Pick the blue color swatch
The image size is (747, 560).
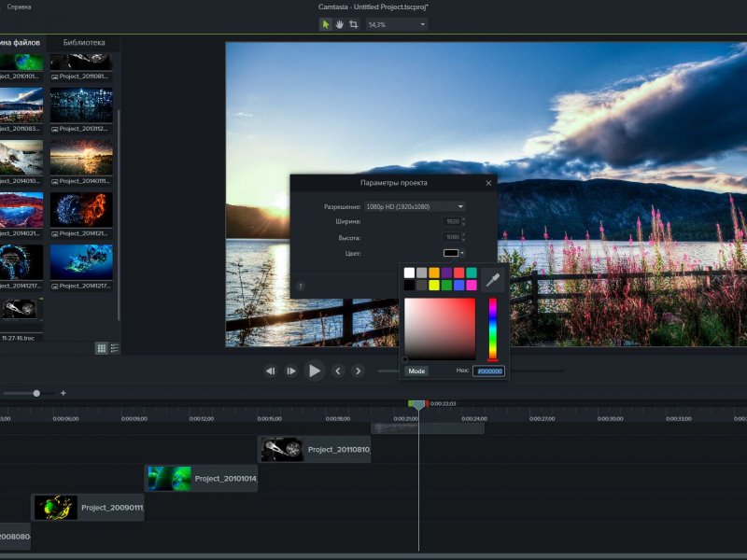click(458, 285)
